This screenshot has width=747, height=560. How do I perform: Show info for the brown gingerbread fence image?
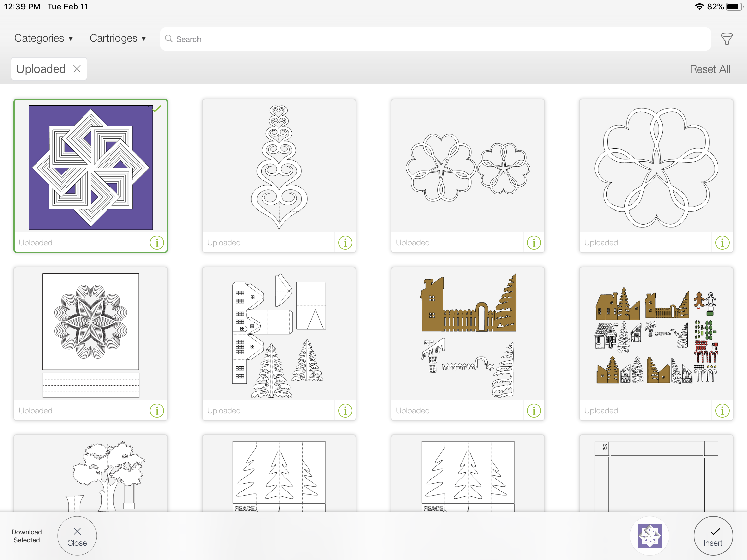point(534,411)
